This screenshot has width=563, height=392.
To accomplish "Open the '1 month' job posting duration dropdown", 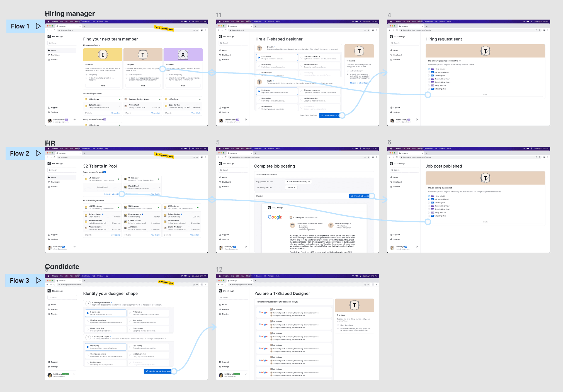I will coord(291,187).
